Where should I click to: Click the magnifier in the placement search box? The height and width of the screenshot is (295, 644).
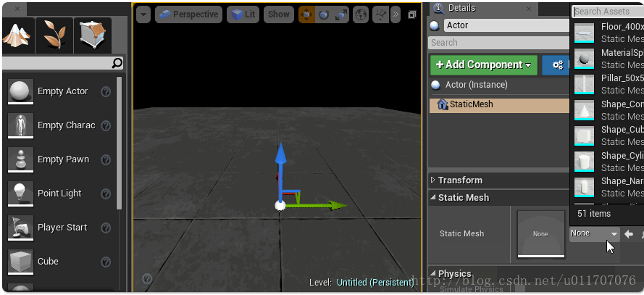pyautogui.click(x=117, y=63)
